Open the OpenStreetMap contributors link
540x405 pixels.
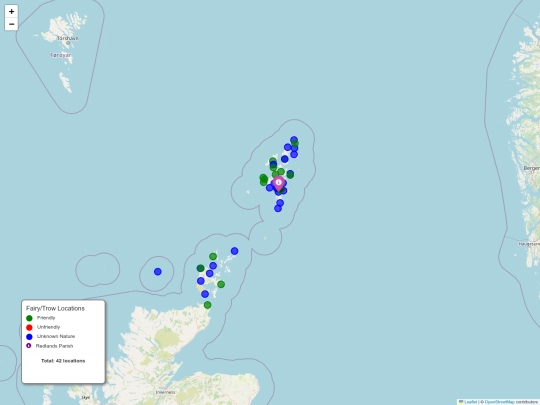pos(500,402)
